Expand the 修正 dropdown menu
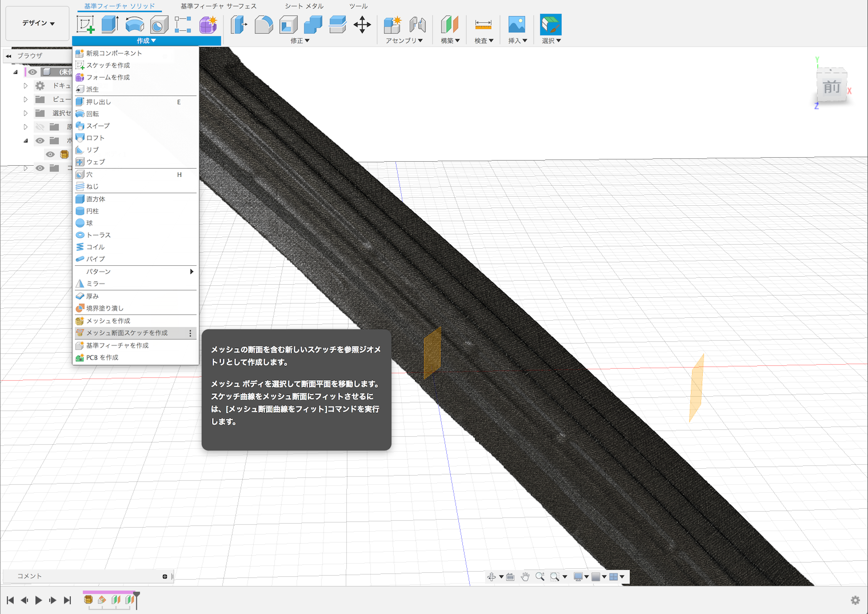The width and height of the screenshot is (868, 614). (x=300, y=41)
